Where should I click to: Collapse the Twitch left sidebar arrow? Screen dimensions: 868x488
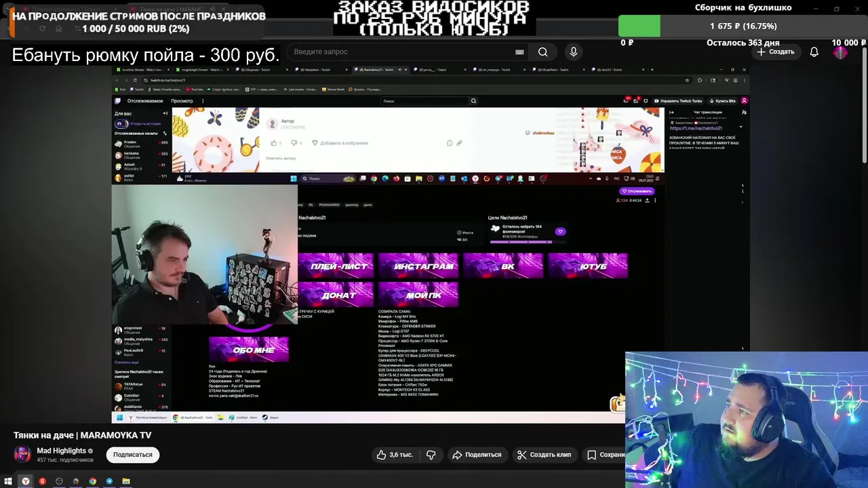click(x=165, y=113)
